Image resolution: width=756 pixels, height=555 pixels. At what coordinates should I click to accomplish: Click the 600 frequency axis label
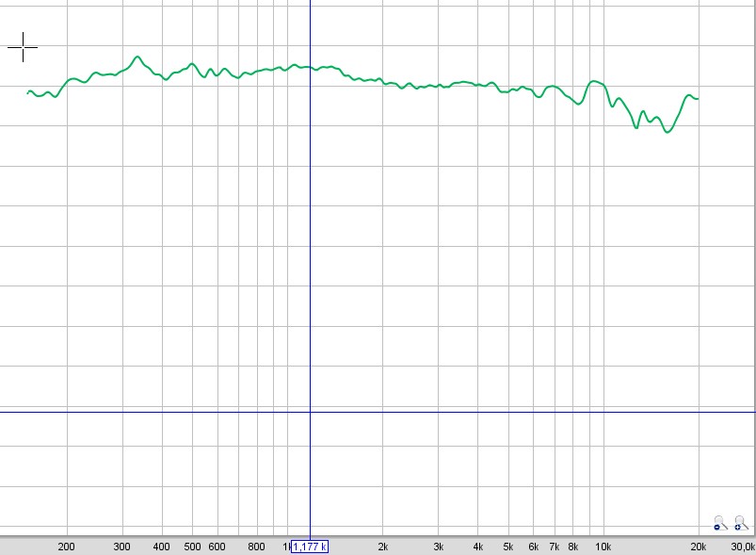coord(217,547)
